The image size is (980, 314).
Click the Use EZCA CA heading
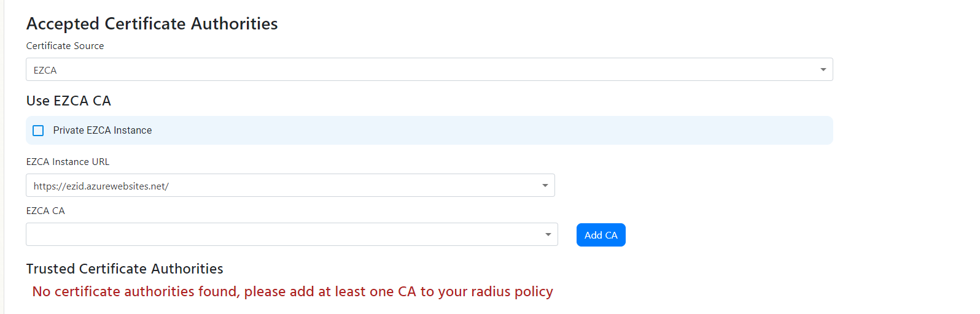(x=69, y=101)
